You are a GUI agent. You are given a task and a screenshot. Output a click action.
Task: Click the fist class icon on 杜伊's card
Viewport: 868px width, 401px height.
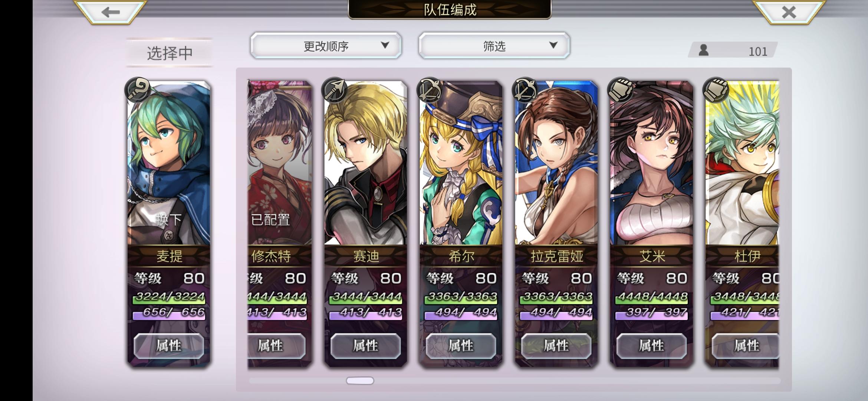click(x=715, y=90)
